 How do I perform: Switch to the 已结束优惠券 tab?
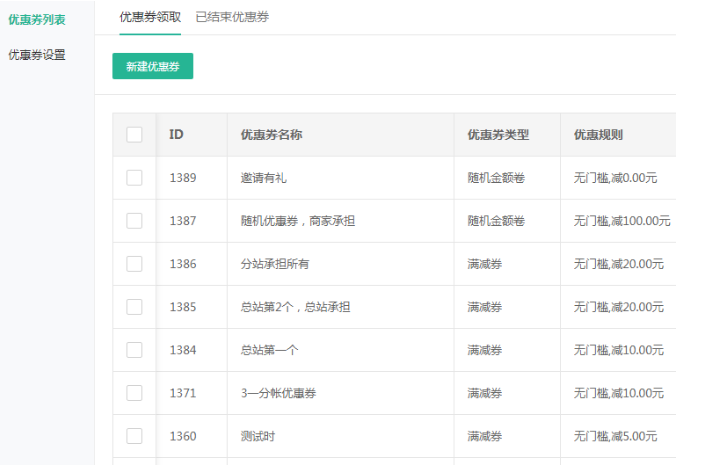pos(232,17)
